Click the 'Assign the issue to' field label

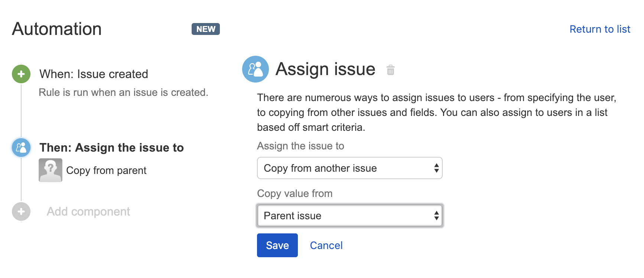point(300,146)
